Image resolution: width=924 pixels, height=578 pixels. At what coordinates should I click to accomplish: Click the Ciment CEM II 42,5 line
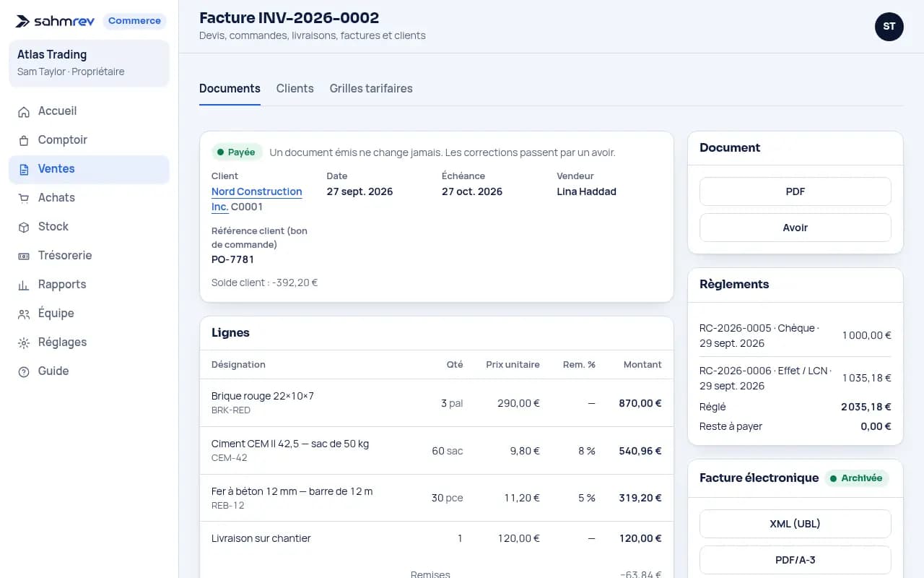point(436,451)
